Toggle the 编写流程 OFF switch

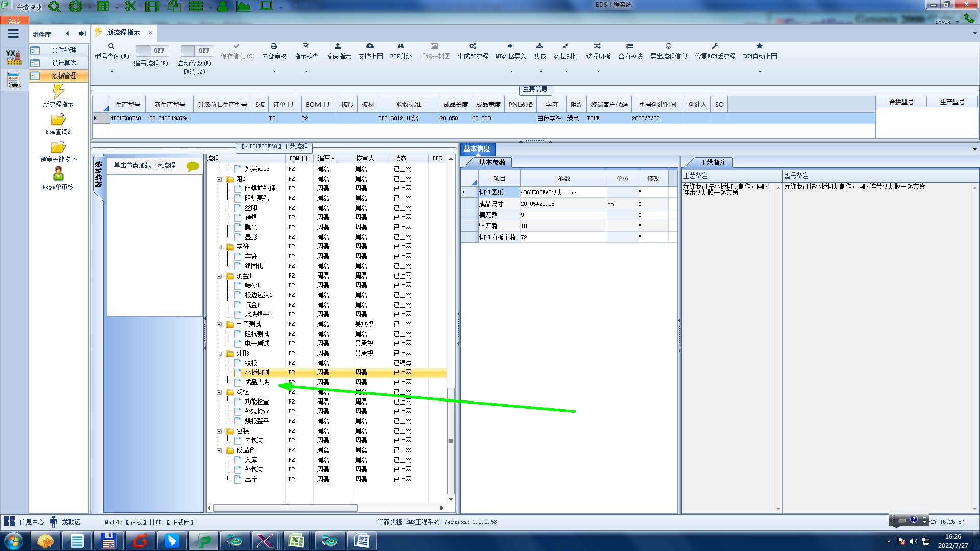tap(152, 51)
